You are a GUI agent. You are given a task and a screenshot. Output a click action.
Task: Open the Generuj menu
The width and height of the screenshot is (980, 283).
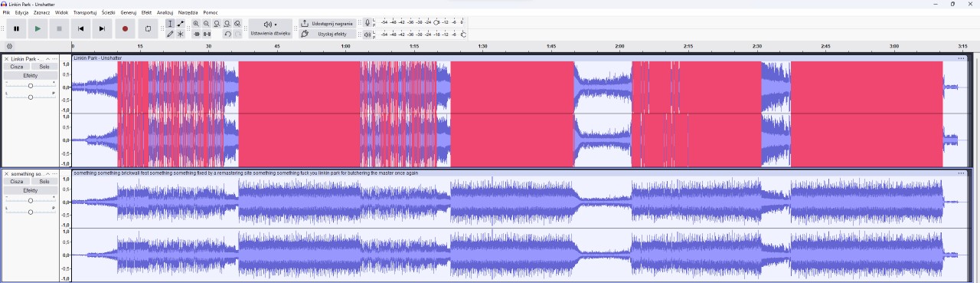pos(128,12)
